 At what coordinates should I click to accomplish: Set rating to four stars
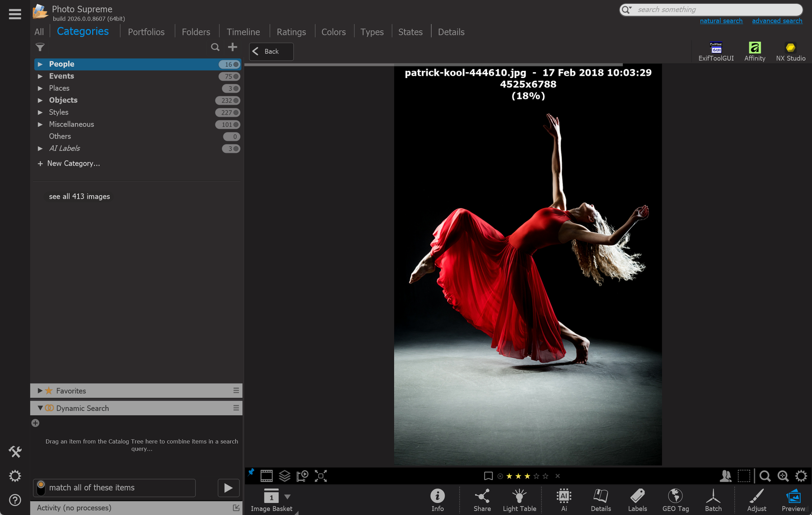tap(536, 476)
